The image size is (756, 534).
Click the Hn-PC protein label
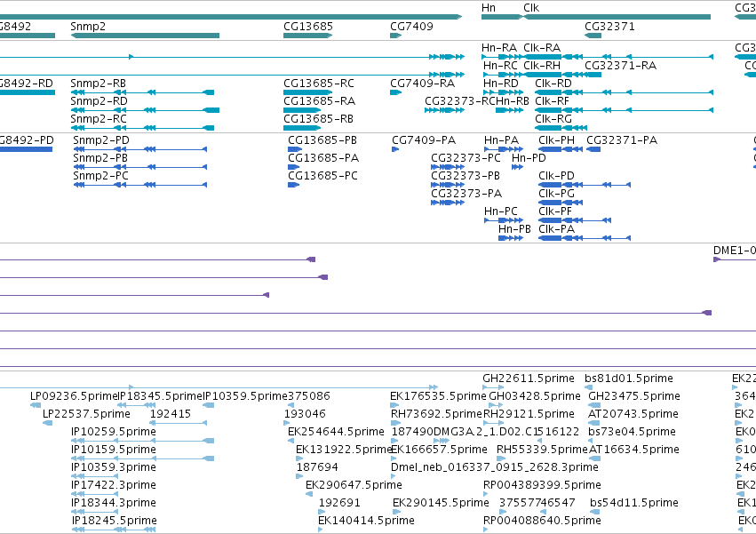point(501,211)
